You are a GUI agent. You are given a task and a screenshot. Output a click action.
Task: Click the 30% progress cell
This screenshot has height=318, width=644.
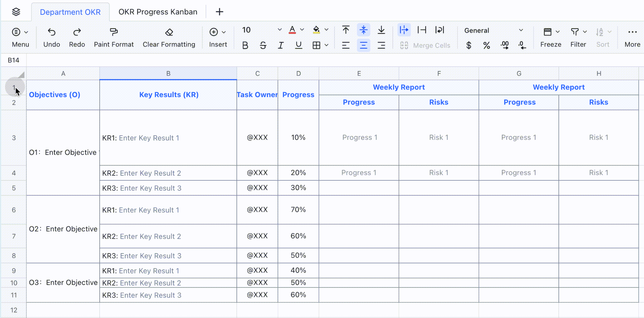tap(298, 188)
